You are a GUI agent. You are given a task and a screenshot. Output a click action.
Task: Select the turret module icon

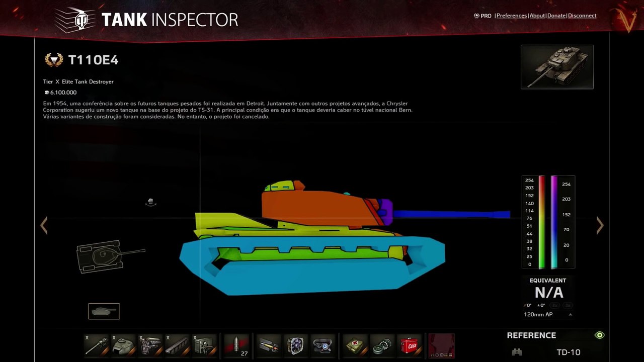[123, 345]
